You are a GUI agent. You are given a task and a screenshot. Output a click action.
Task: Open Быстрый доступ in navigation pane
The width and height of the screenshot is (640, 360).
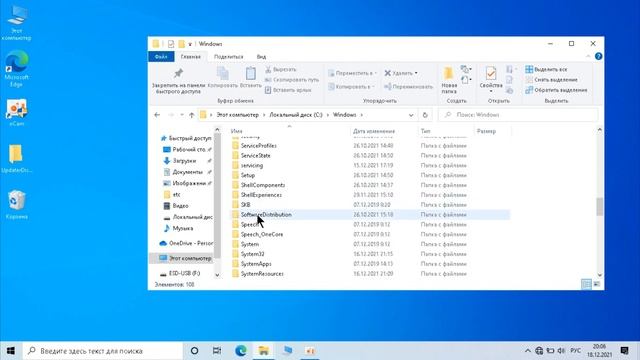(186, 138)
